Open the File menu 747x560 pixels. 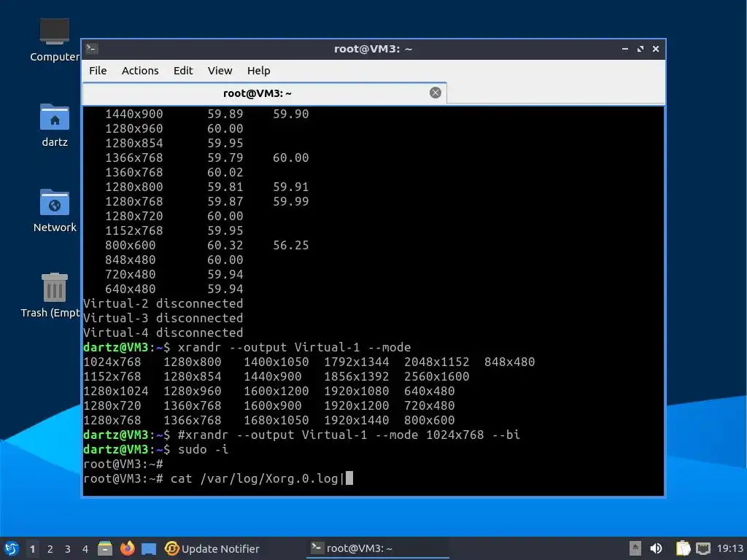coord(98,71)
